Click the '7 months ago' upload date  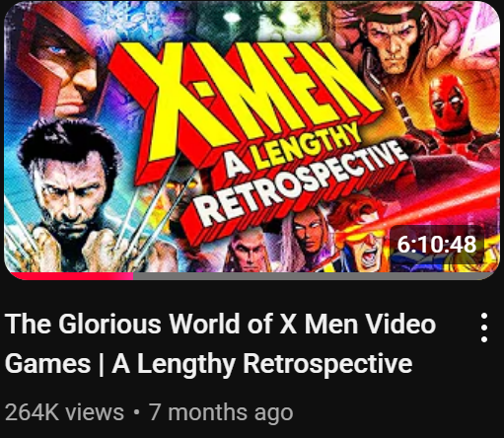pyautogui.click(x=221, y=412)
